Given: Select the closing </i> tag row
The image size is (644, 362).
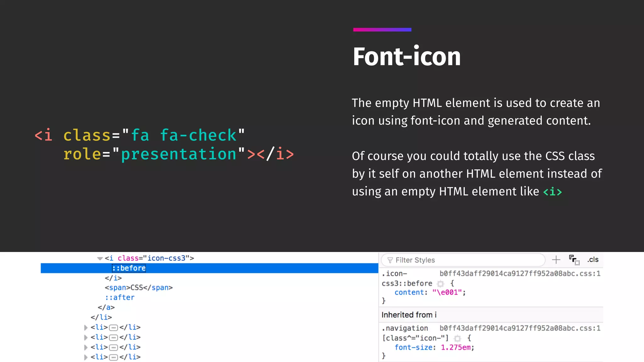Looking at the screenshot, I should click(113, 278).
